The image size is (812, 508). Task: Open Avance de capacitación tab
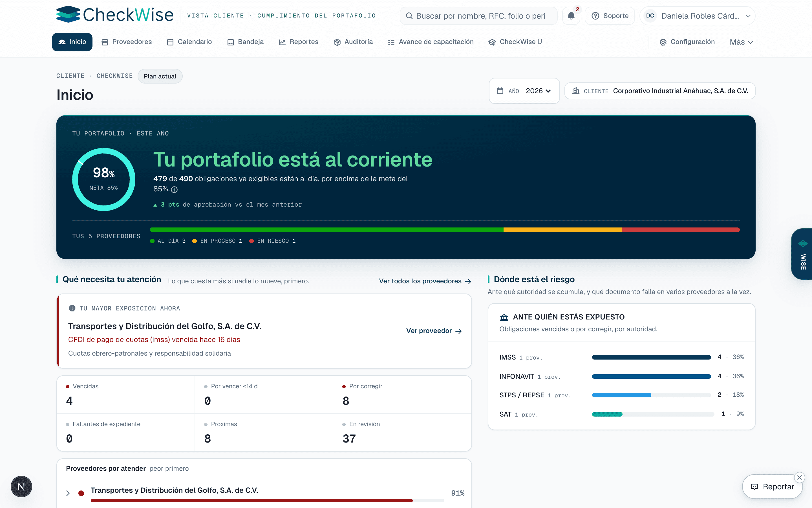(431, 42)
